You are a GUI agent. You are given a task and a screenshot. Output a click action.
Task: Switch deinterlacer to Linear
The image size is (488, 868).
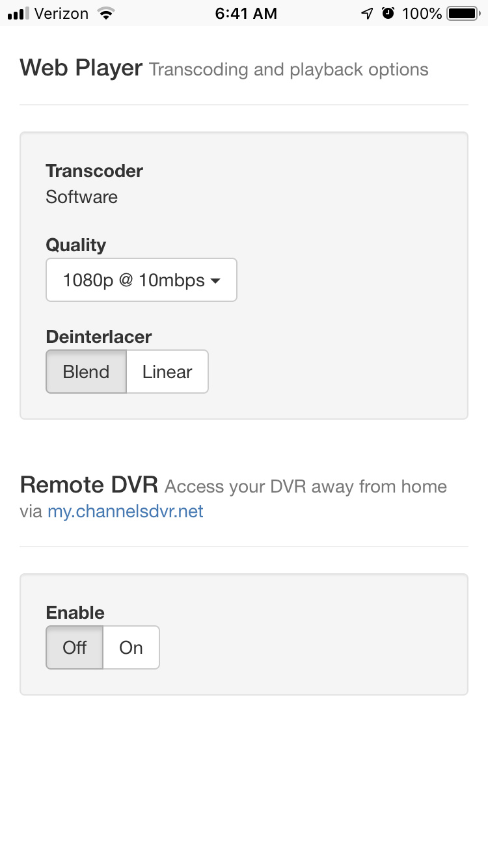pyautogui.click(x=167, y=372)
